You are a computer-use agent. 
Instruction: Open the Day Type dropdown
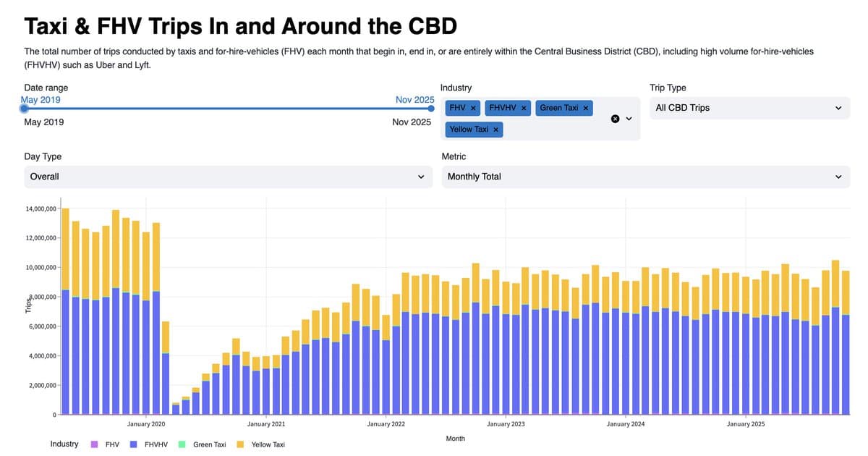(227, 177)
